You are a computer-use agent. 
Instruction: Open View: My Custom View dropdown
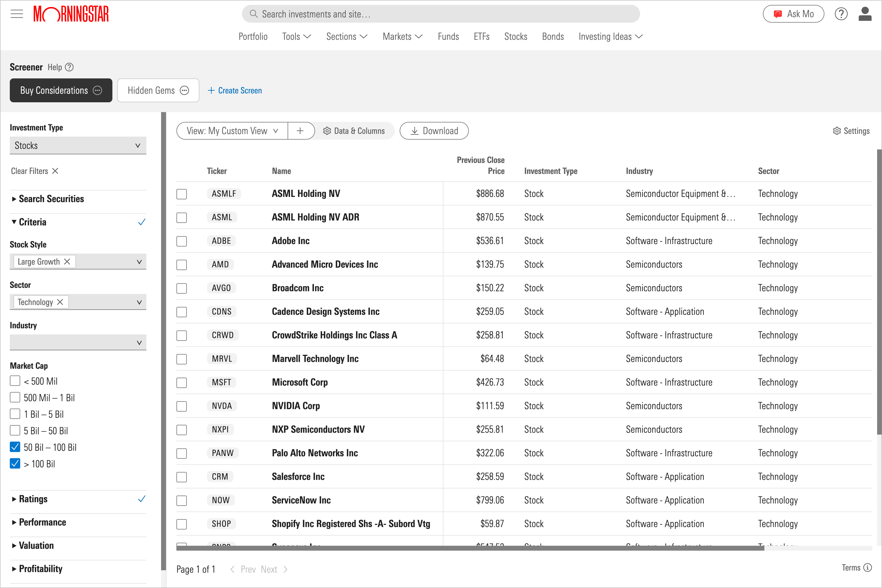pyautogui.click(x=232, y=130)
